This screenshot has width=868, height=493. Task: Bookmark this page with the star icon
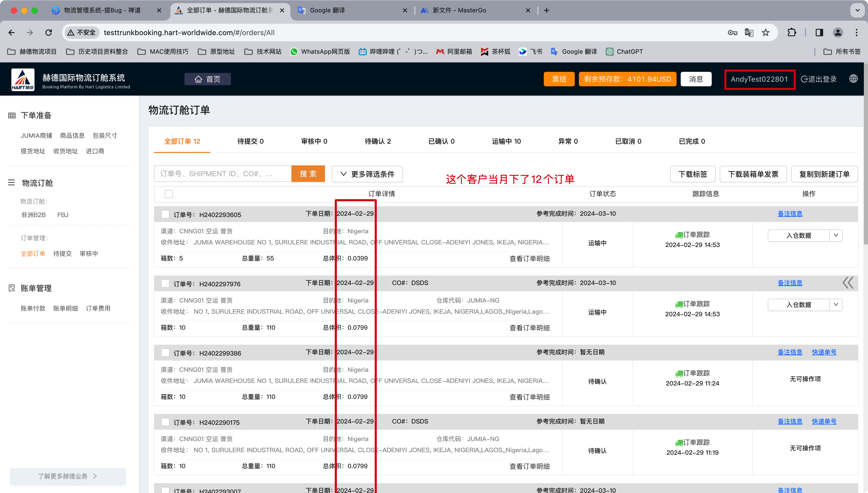pos(765,33)
